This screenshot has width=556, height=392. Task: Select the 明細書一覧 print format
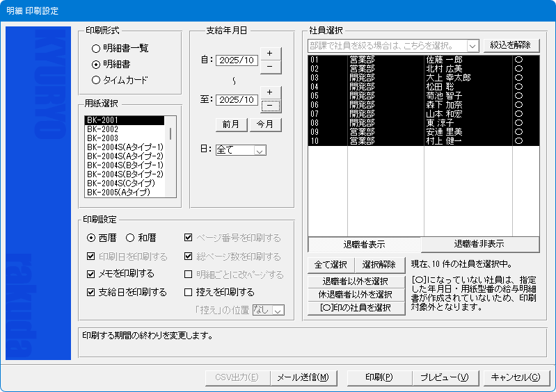(96, 49)
